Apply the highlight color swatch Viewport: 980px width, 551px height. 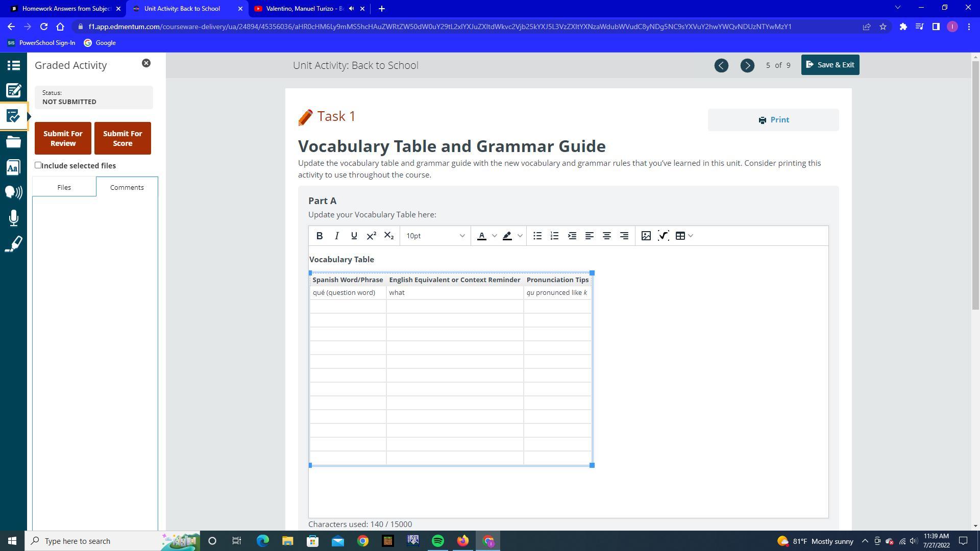(x=507, y=236)
